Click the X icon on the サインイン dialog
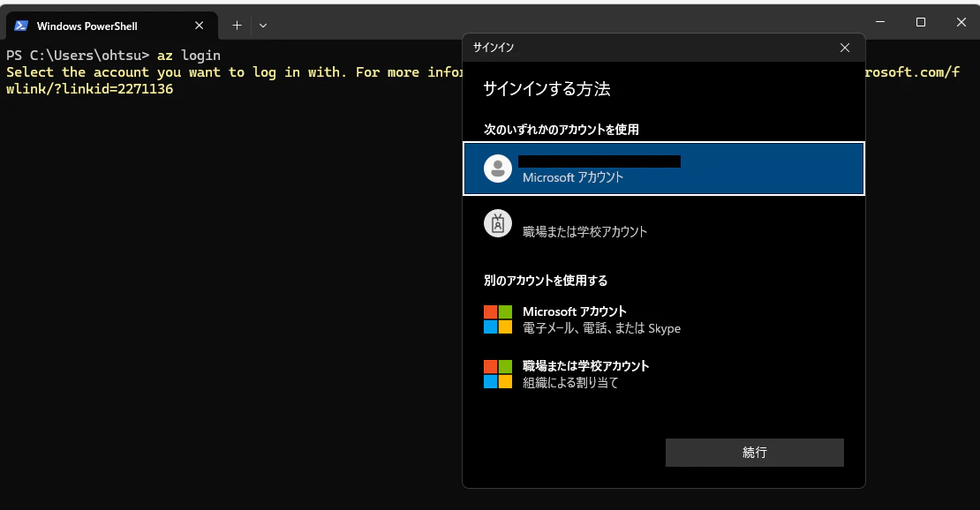The width and height of the screenshot is (980, 510). point(844,48)
